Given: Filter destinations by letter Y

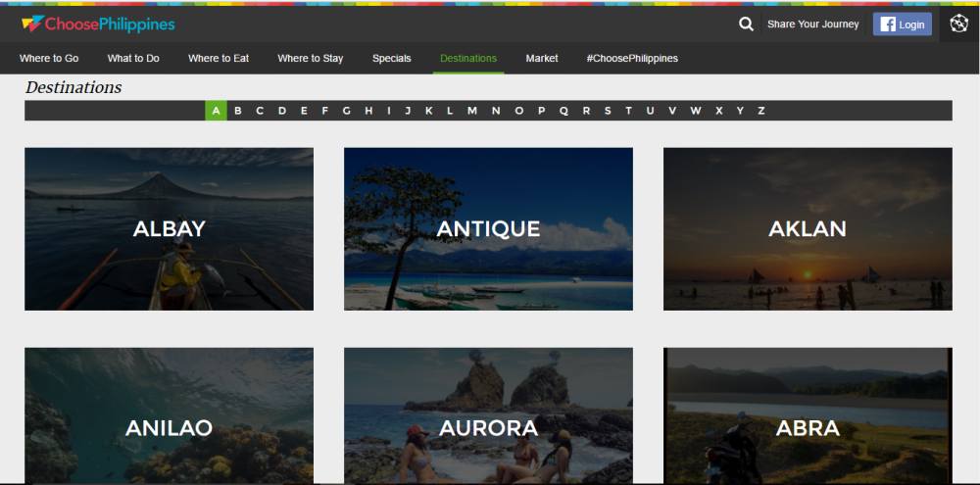Looking at the screenshot, I should tap(740, 111).
